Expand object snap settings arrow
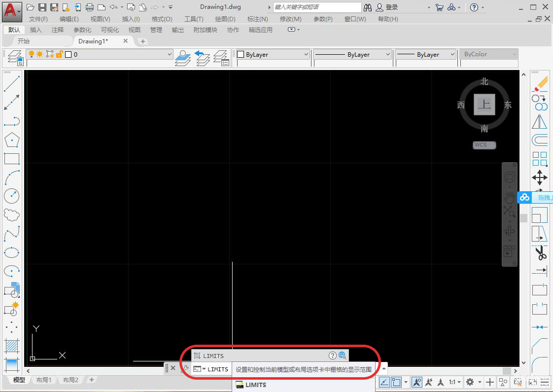 tap(406, 382)
